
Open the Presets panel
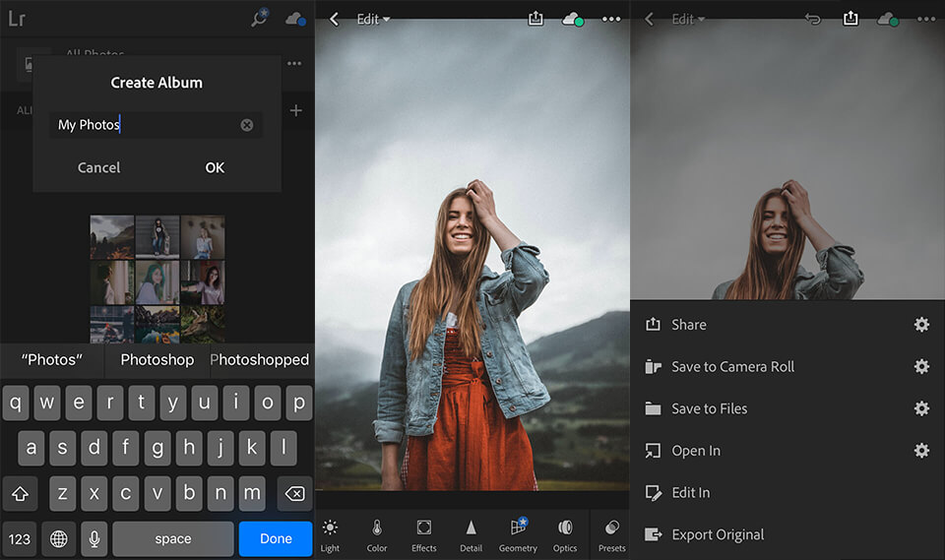pyautogui.click(x=611, y=534)
